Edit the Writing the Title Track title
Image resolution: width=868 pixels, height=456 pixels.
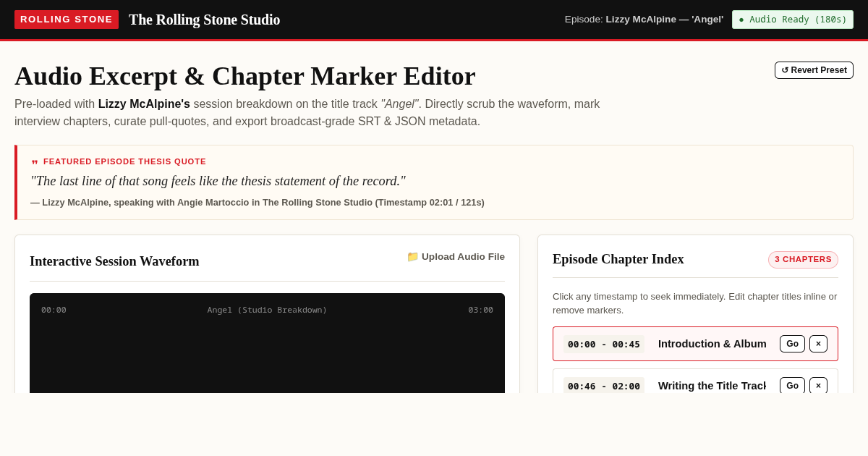tap(712, 386)
